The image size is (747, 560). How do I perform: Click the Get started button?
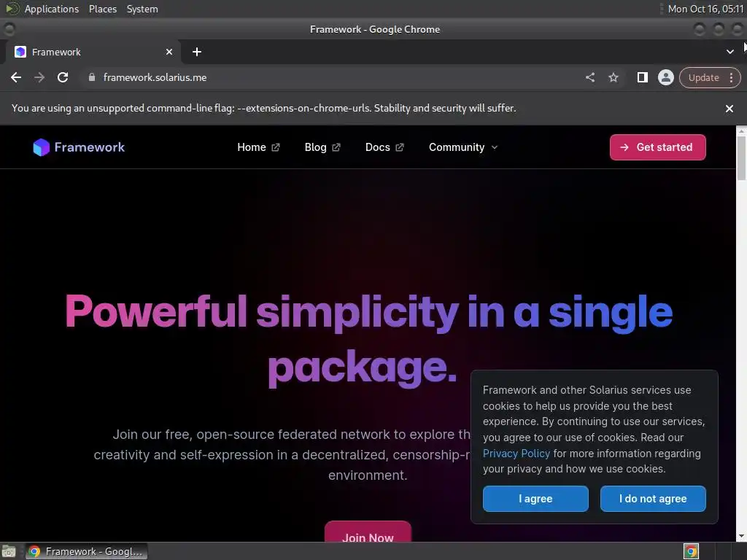(658, 147)
